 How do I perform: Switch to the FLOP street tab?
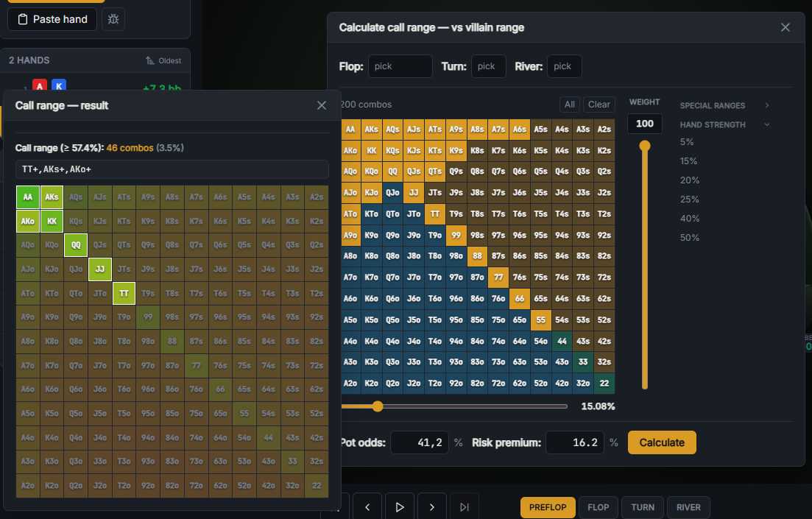(598, 507)
